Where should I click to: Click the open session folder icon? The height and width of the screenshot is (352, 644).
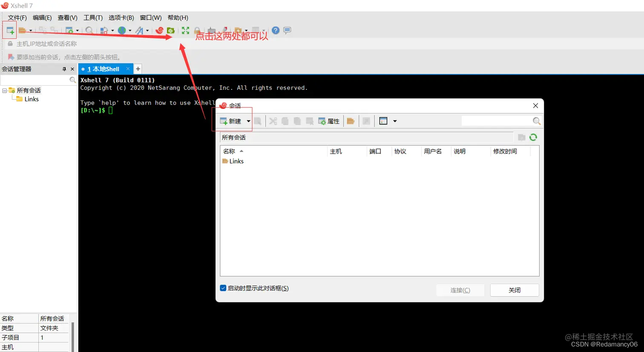pos(22,31)
